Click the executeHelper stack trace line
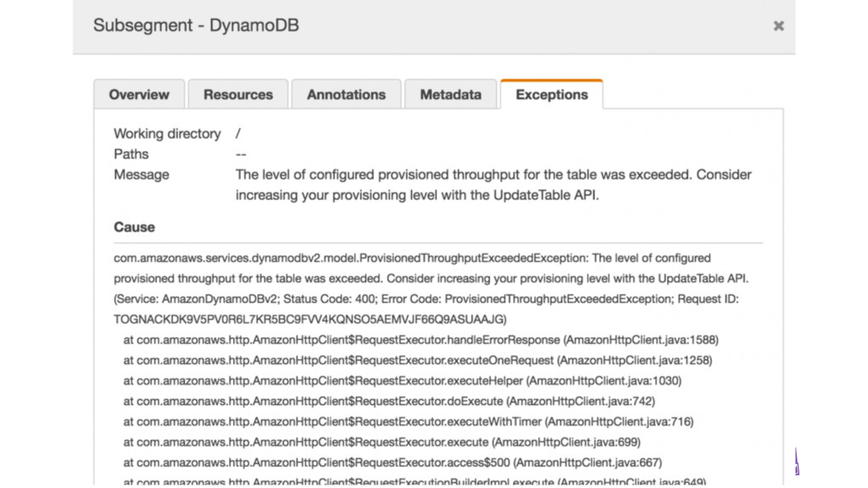Image resolution: width=868 pixels, height=488 pixels. 402,380
